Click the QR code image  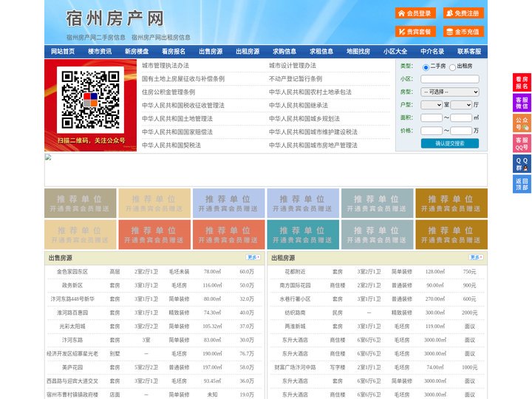click(x=90, y=100)
